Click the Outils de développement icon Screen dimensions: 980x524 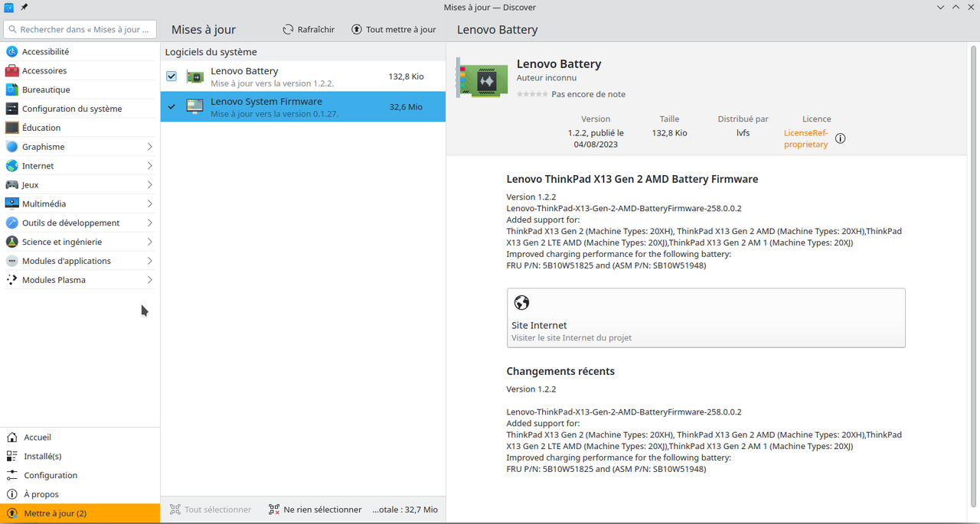(x=11, y=223)
